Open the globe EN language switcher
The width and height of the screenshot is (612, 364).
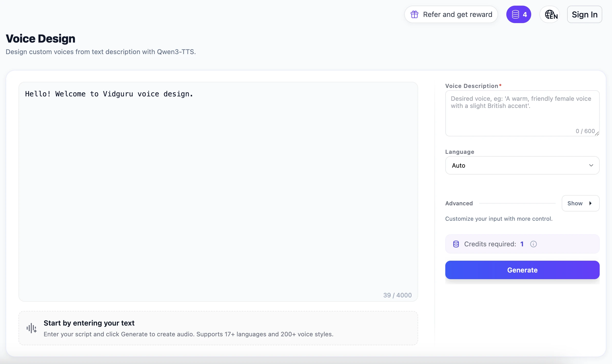[x=550, y=14]
